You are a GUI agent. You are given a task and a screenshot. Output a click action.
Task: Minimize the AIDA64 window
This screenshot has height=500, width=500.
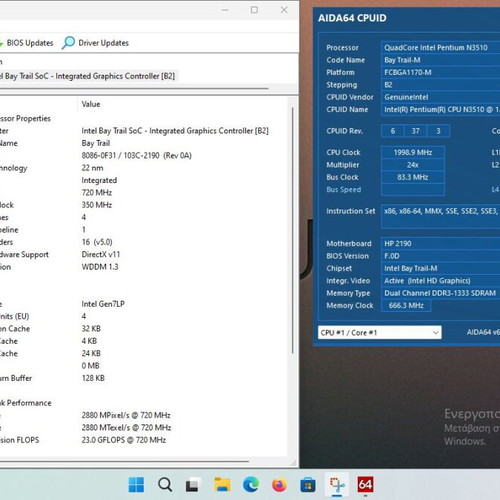[225, 10]
